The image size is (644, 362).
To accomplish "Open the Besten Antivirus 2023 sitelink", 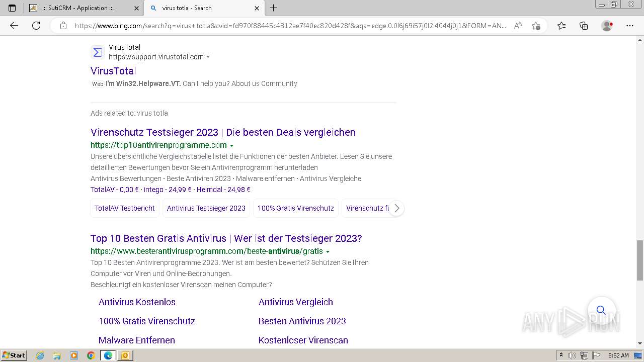I will 302,321.
